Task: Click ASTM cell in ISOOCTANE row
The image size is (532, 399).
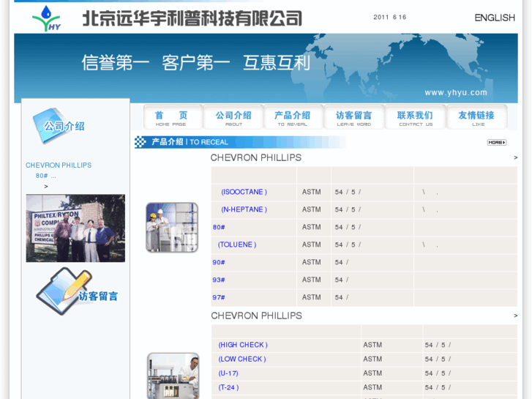Action: (x=312, y=192)
